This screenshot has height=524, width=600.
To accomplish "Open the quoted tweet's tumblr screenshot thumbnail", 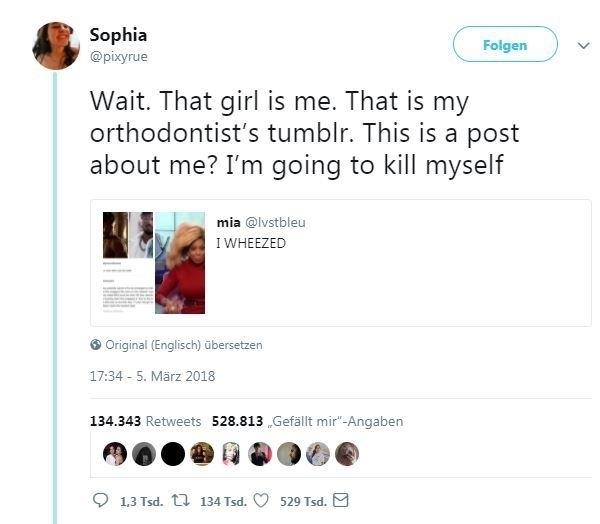I will click(x=128, y=263).
